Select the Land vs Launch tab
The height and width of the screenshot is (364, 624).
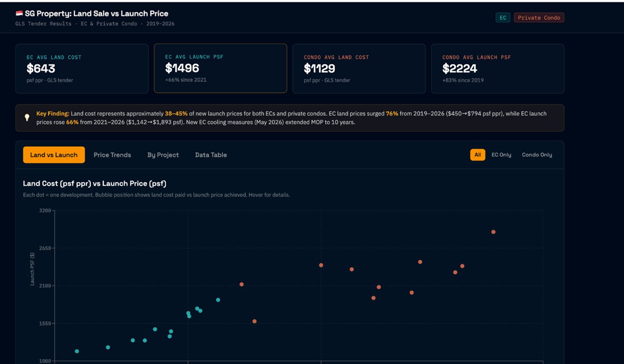(x=54, y=155)
